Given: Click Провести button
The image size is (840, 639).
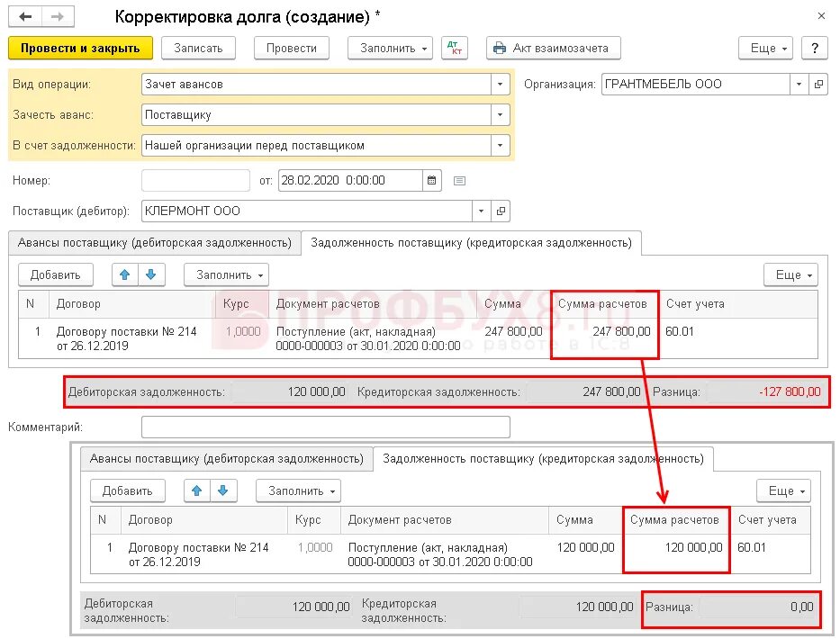Looking at the screenshot, I should click(x=292, y=49).
